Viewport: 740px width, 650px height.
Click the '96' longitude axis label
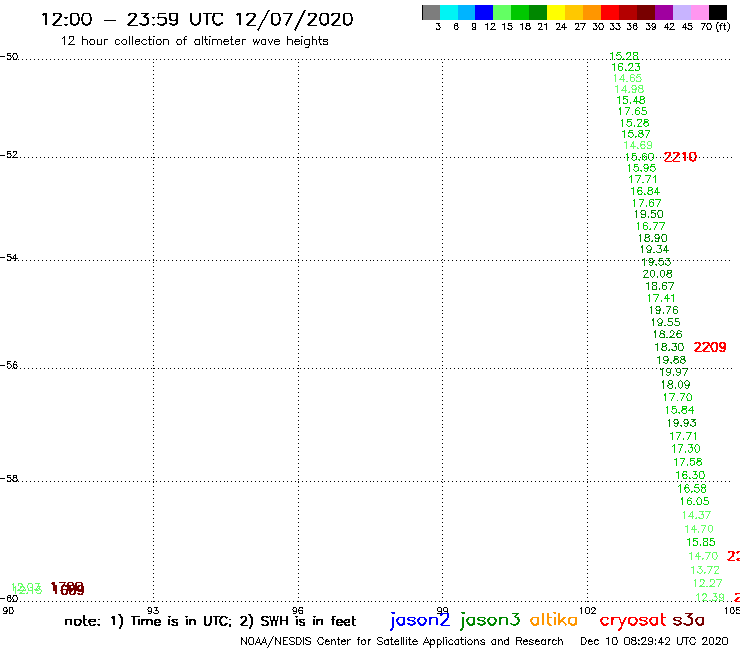coord(298,611)
